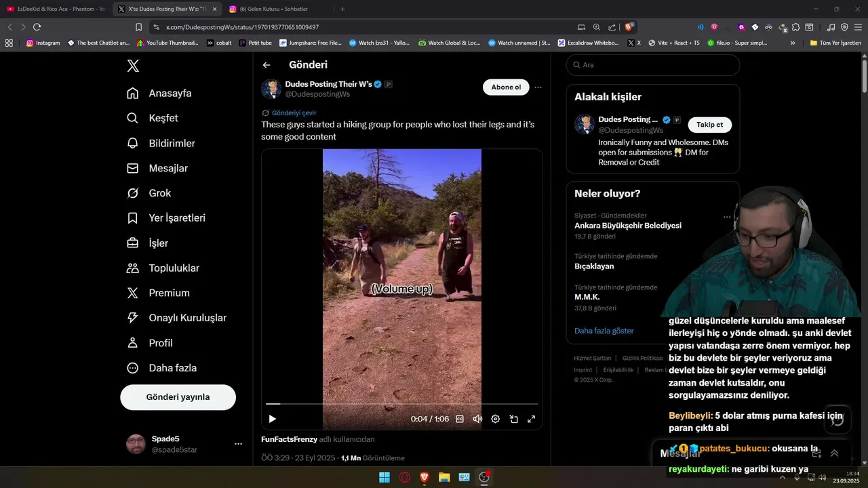Viewport: 868px width, 488px height.
Task: Open the Windows Start menu
Action: [x=384, y=477]
